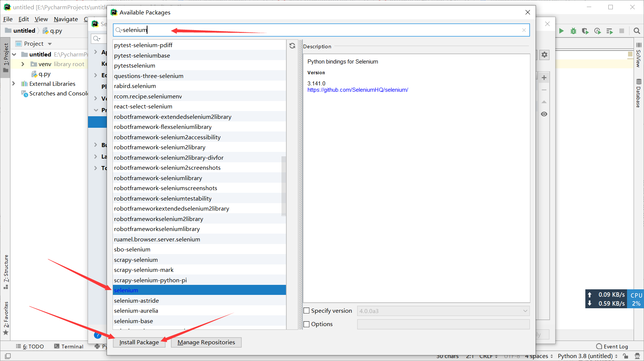Open the Python 3.8 (untitled) interpreter selector
This screenshot has height=361, width=644.
pos(588,356)
